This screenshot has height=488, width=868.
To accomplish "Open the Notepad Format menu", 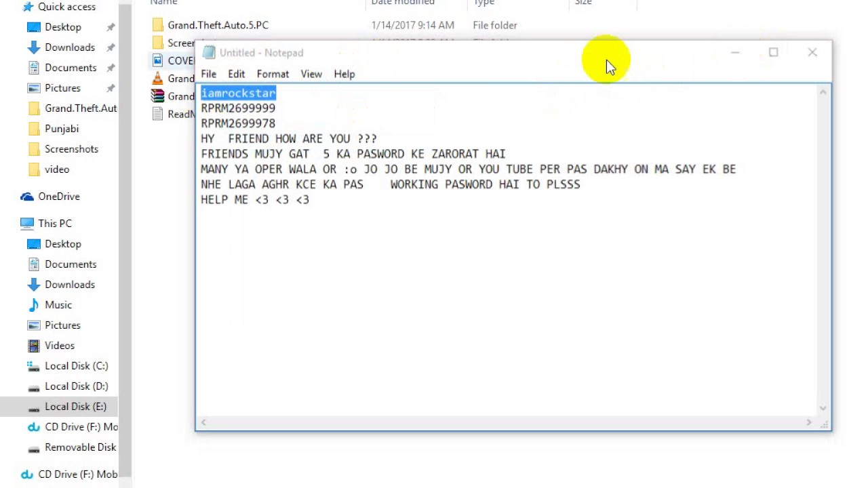I will (273, 74).
